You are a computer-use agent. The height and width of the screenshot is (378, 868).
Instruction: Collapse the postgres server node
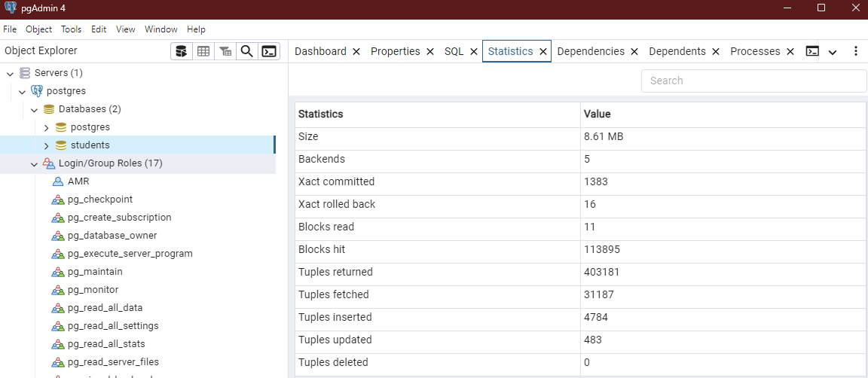coord(22,91)
